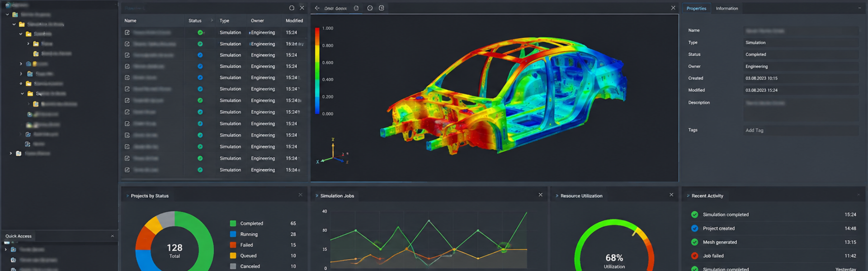Collapse the Projects by Status panel chevron
Screen dimensions: 868x271
click(x=127, y=196)
